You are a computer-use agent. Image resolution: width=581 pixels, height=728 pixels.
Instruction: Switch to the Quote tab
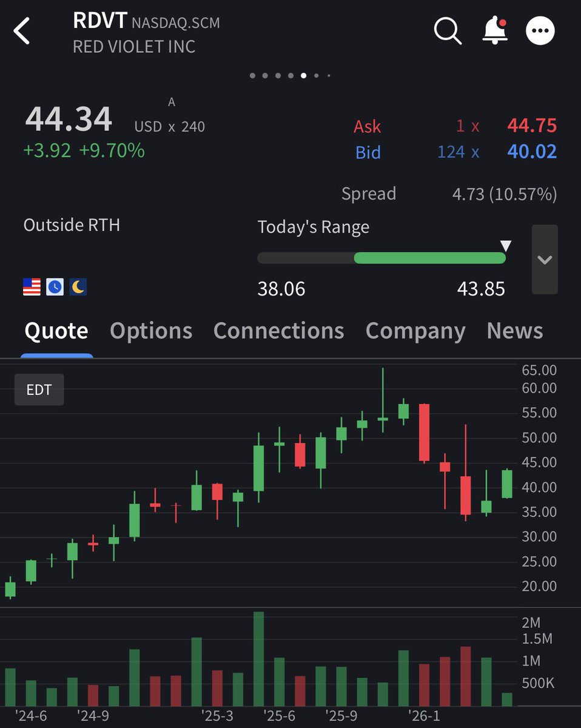(x=56, y=331)
